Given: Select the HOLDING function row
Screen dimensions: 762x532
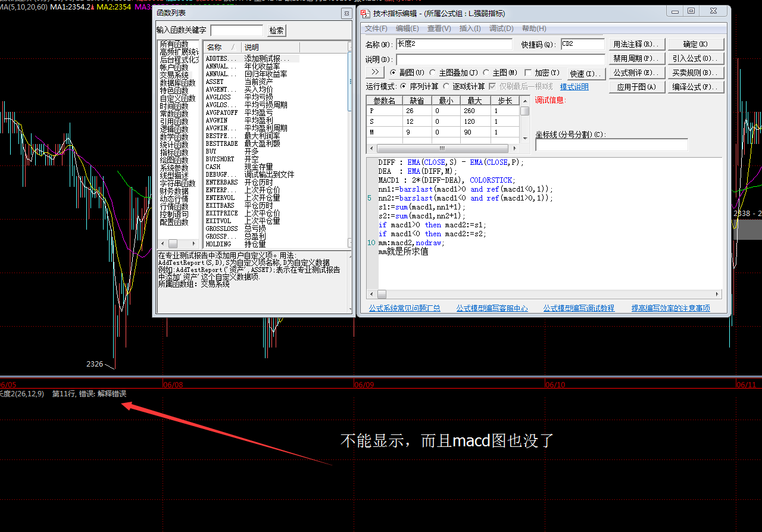Looking at the screenshot, I should click(251, 245).
